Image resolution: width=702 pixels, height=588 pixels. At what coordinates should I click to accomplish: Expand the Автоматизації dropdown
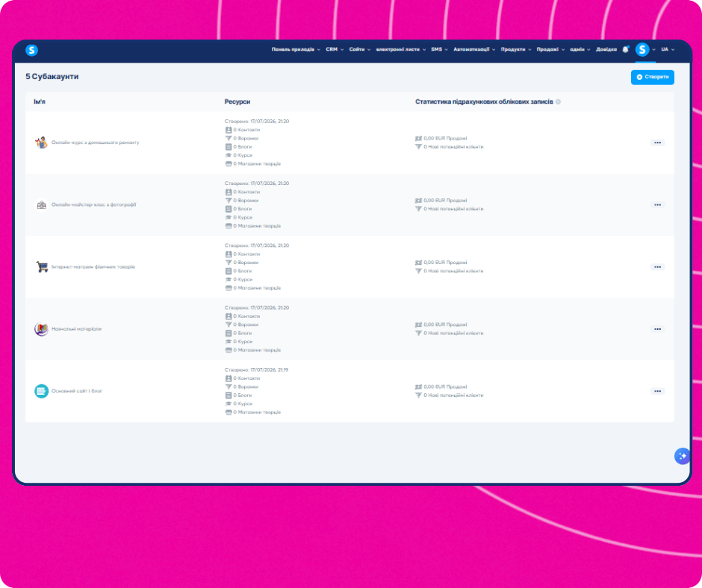coord(474,49)
